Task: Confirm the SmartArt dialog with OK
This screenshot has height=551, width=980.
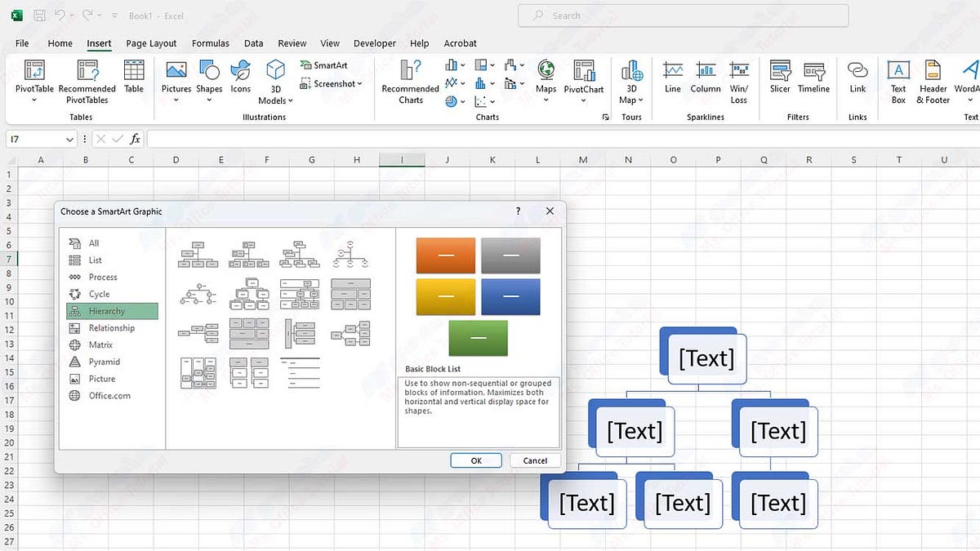Action: tap(476, 460)
